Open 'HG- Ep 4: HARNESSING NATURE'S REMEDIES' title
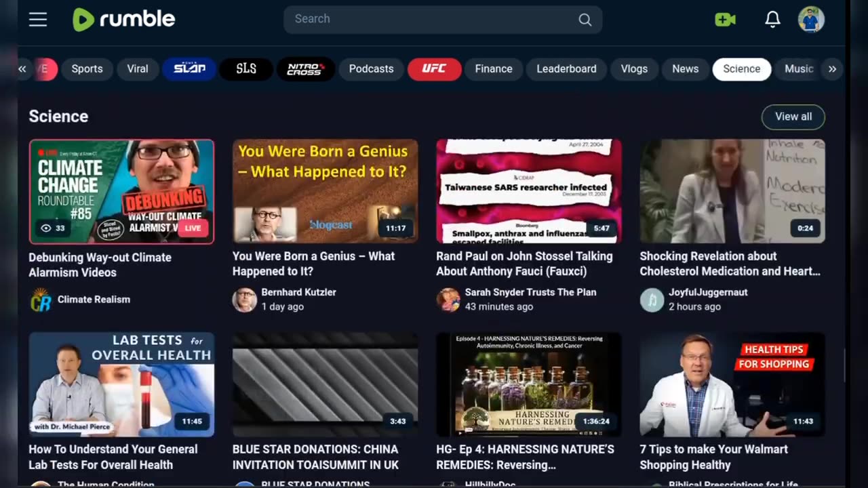Viewport: 868px width, 488px height. (x=525, y=457)
